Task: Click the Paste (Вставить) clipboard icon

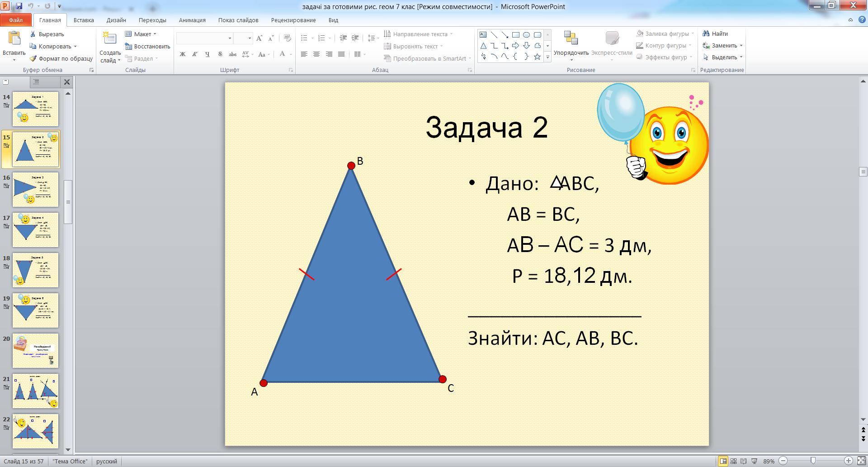Action: (x=14, y=39)
